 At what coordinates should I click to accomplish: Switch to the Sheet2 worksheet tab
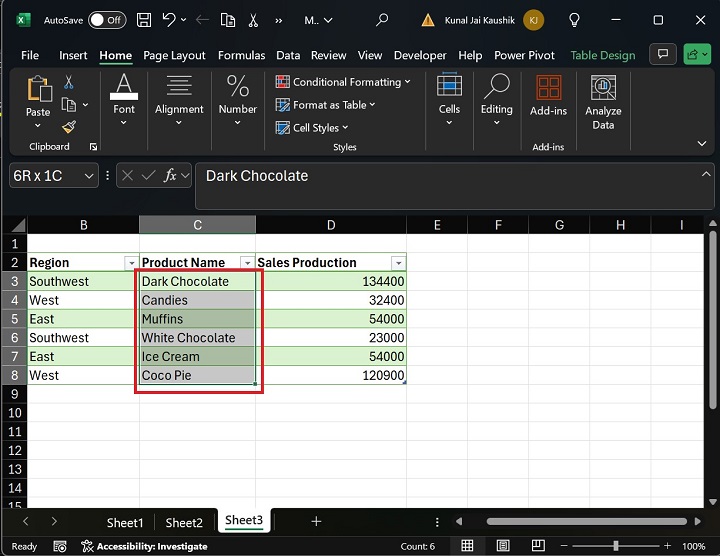[x=184, y=522]
